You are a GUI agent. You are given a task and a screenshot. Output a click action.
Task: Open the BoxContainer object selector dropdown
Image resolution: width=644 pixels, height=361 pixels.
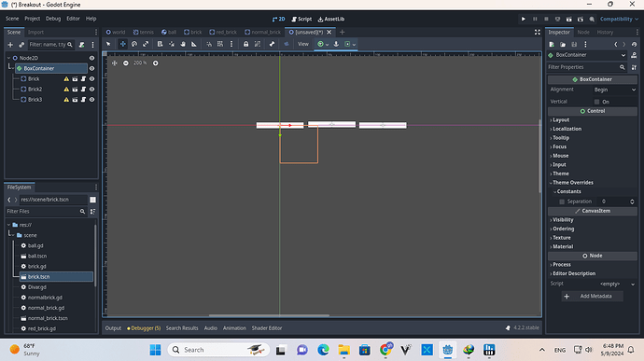[587, 55]
